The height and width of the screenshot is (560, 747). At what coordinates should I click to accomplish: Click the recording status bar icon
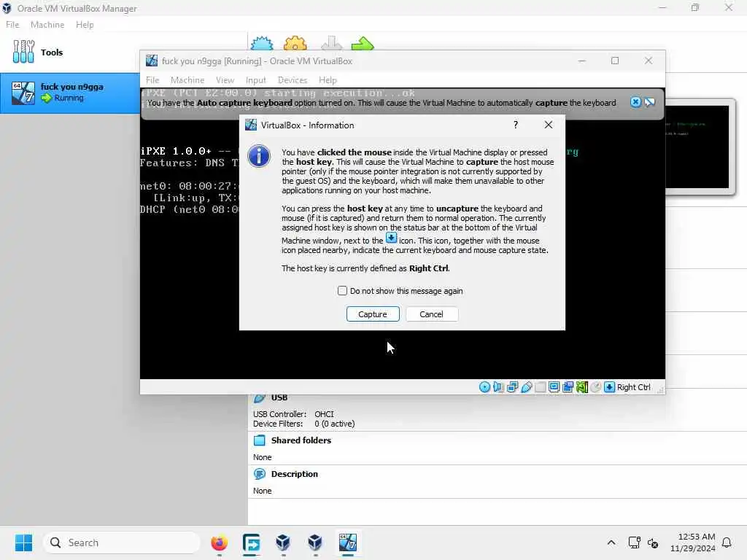568,387
